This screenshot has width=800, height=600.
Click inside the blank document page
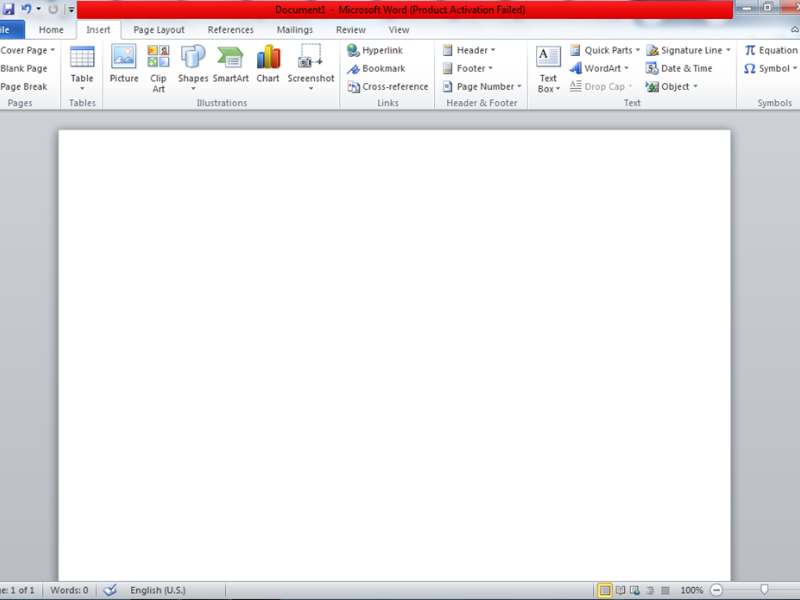click(394, 355)
